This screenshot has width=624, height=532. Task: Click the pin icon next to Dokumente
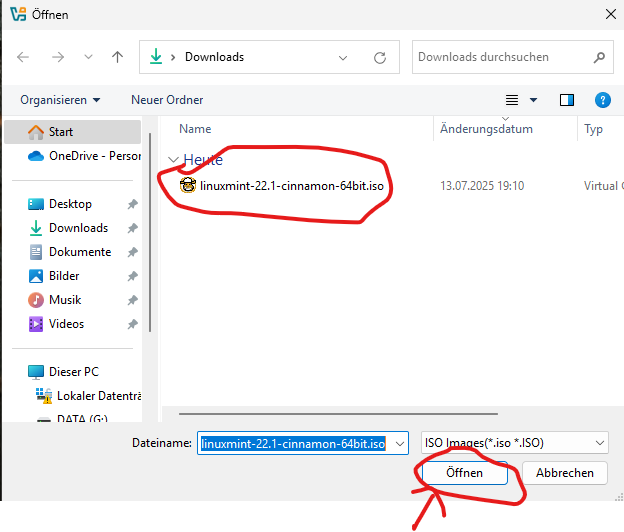[x=133, y=252]
